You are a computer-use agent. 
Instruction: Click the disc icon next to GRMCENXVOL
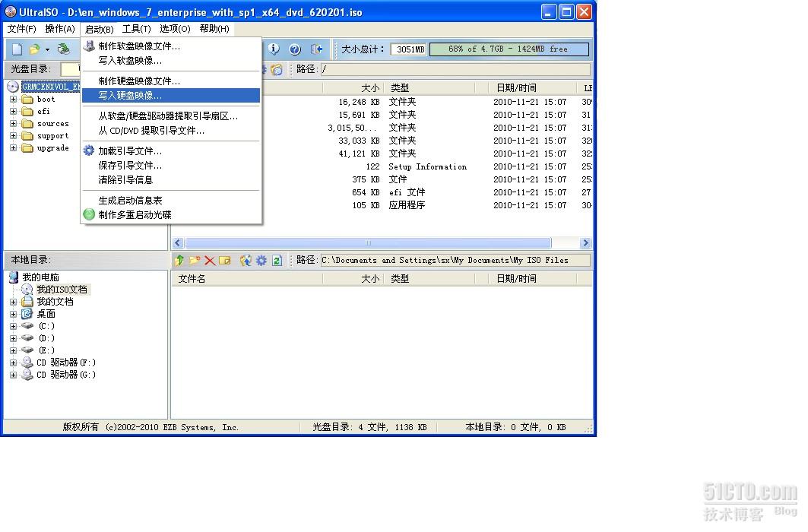click(13, 87)
